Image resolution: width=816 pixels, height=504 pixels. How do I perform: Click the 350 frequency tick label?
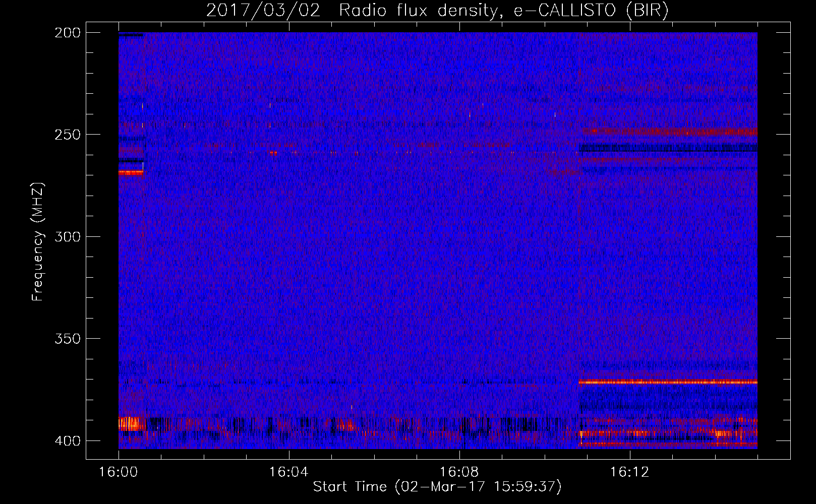click(67, 339)
